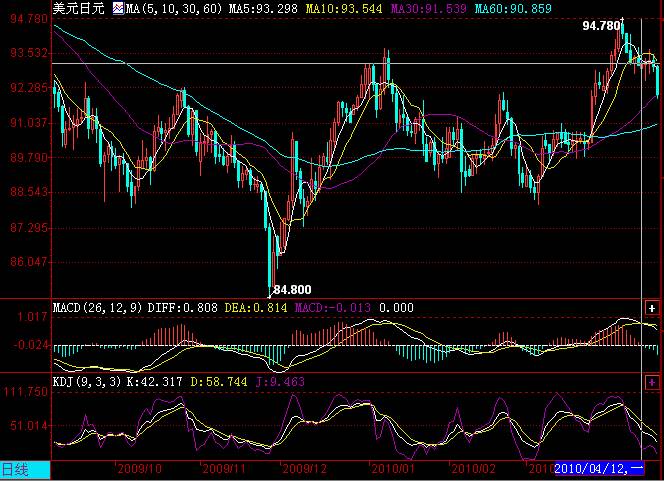Click the 2010/01 date axis label

tap(393, 469)
